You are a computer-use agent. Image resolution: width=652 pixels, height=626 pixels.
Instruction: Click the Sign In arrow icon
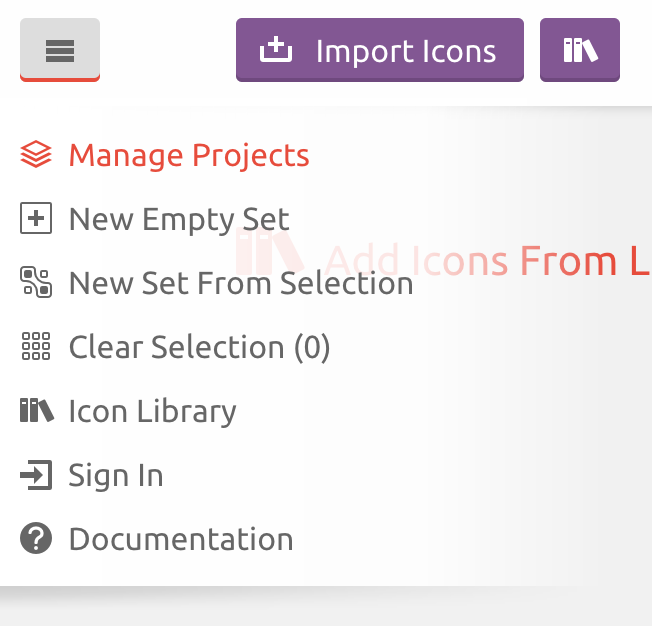pyautogui.click(x=36, y=475)
